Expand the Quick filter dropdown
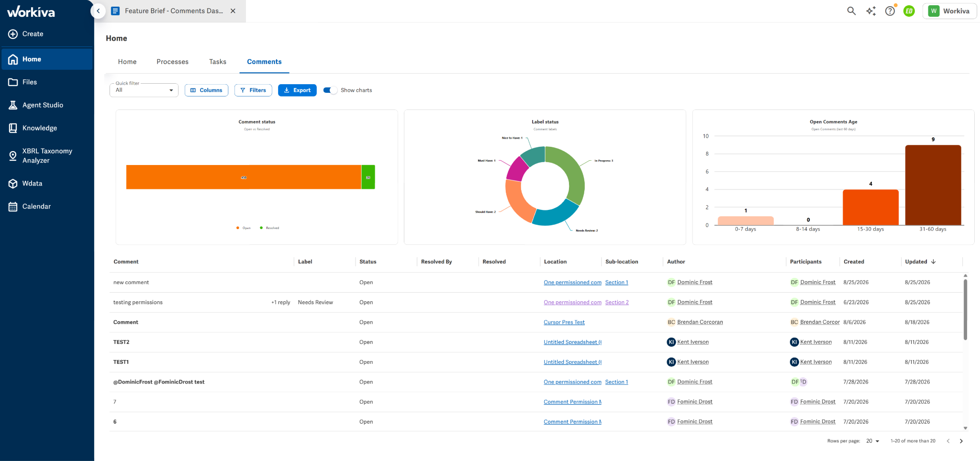Viewport: 980px width, 461px height. [144, 90]
